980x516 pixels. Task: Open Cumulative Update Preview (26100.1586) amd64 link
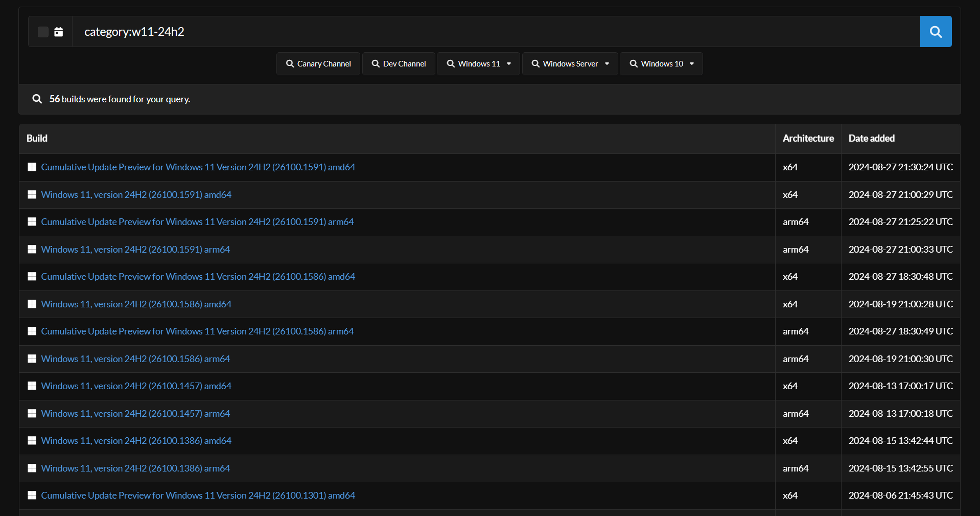(198, 277)
